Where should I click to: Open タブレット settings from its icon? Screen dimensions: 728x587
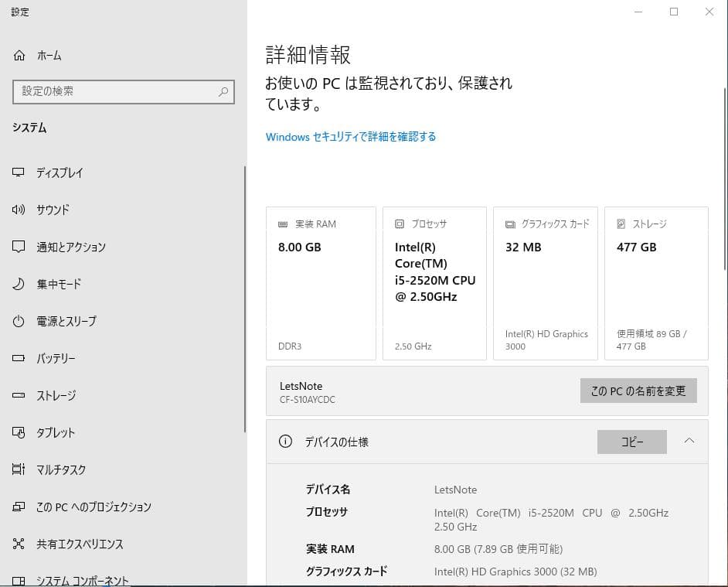pyautogui.click(x=18, y=432)
